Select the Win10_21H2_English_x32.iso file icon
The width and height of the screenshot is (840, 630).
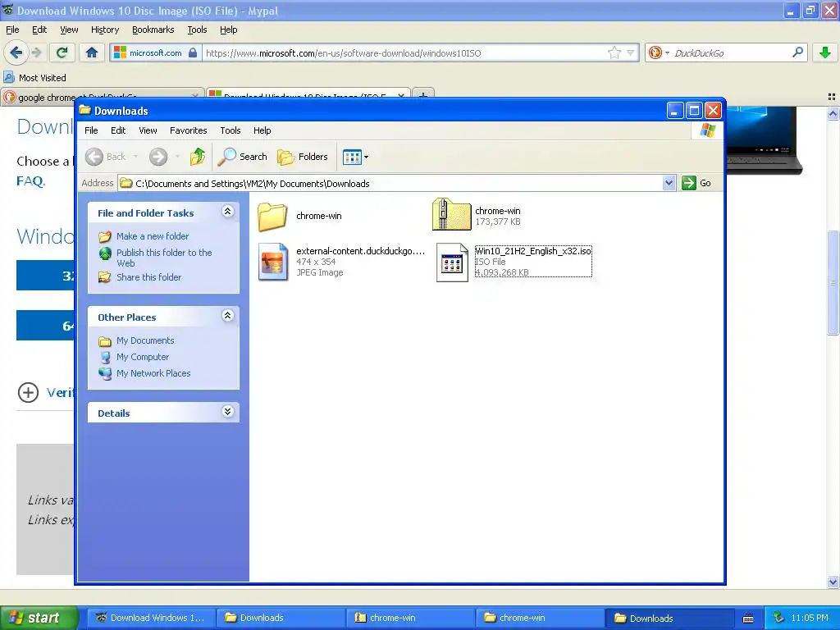(452, 262)
